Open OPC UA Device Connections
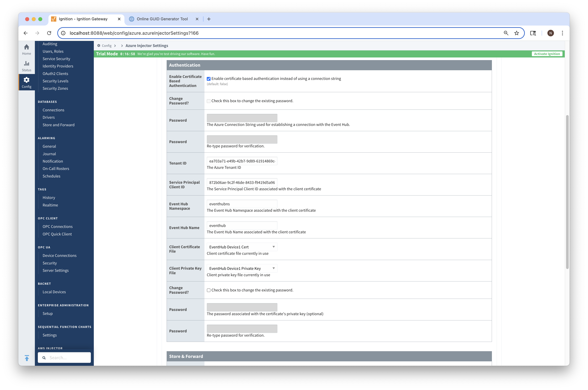 (59, 255)
